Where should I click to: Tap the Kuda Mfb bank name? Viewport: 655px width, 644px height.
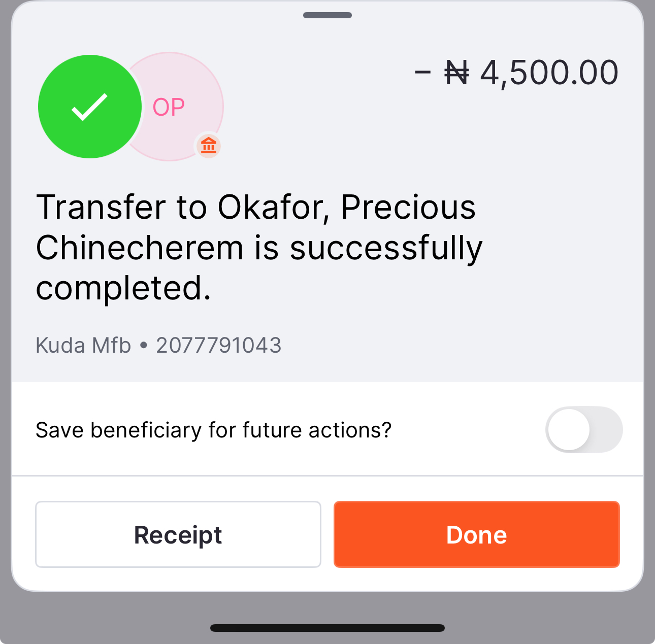click(x=83, y=346)
